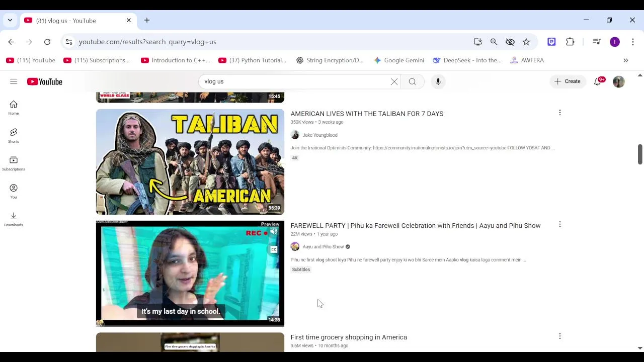Open the grocery shopping video thumbnail
This screenshot has width=644, height=362.
(190, 342)
